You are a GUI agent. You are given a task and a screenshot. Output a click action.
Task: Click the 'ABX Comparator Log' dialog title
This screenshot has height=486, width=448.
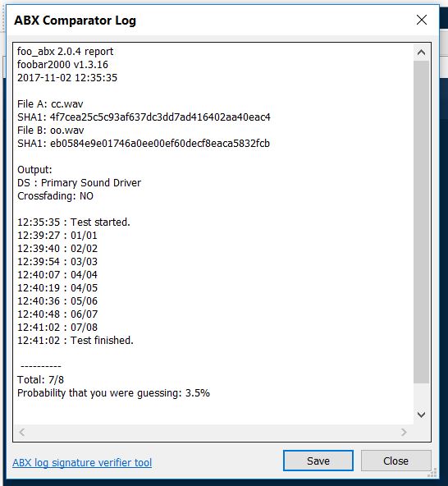point(75,21)
